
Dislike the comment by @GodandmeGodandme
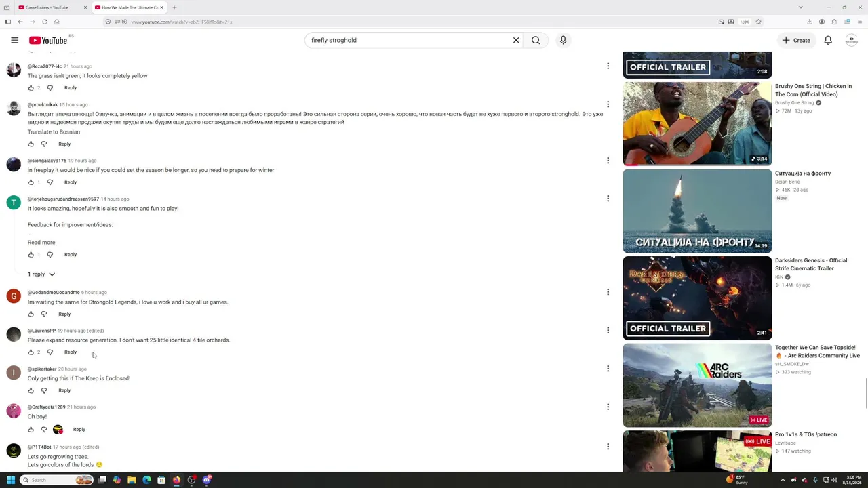pyautogui.click(x=44, y=314)
